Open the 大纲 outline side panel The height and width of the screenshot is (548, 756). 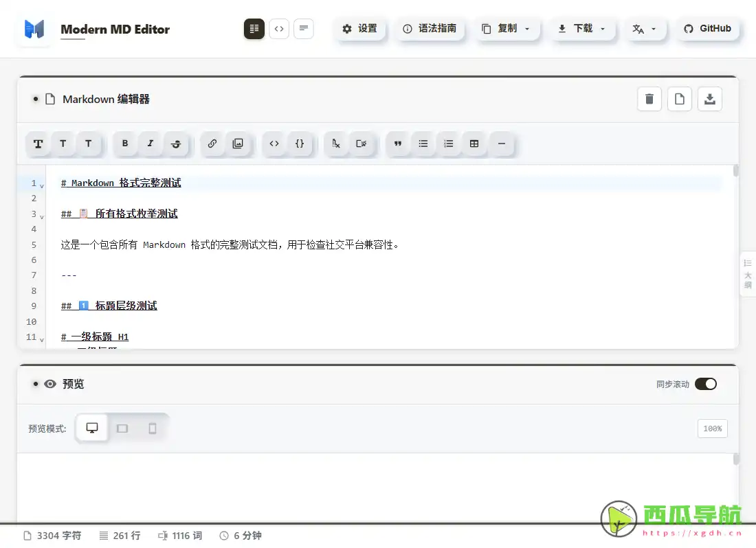pyautogui.click(x=748, y=273)
